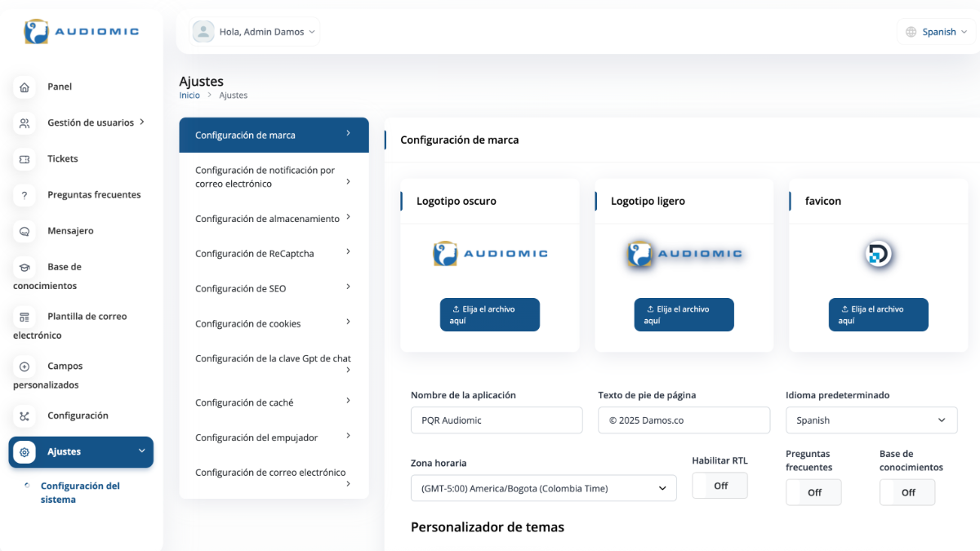Open the Idioma predeterminado dropdown

click(x=871, y=420)
